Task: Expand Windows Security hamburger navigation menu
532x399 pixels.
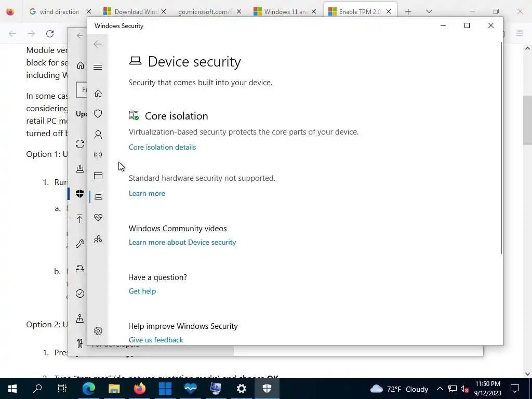Action: coord(98,67)
